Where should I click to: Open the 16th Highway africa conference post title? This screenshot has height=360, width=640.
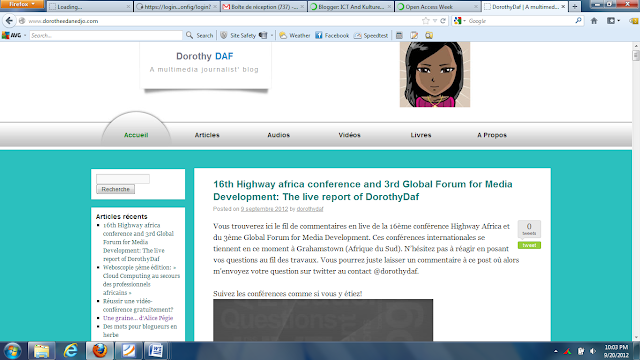point(362,190)
